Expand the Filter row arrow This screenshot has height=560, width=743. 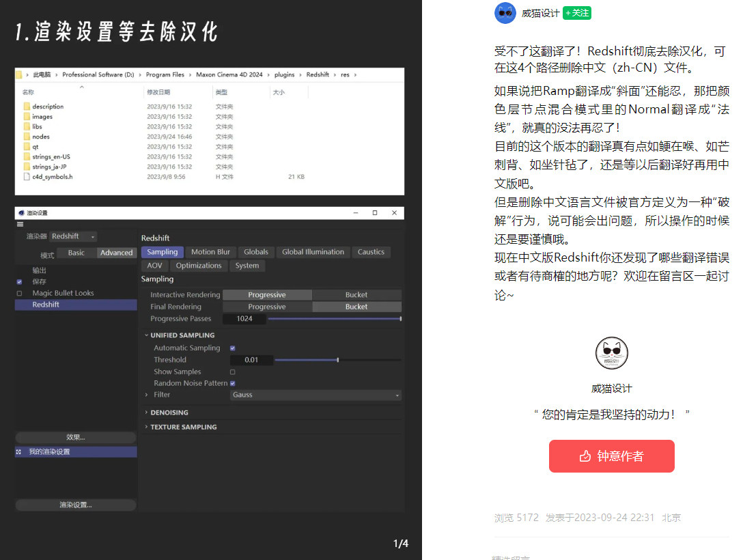[x=146, y=395]
